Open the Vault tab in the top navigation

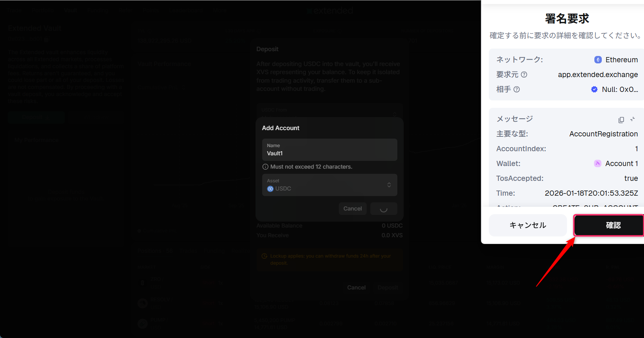tap(70, 10)
